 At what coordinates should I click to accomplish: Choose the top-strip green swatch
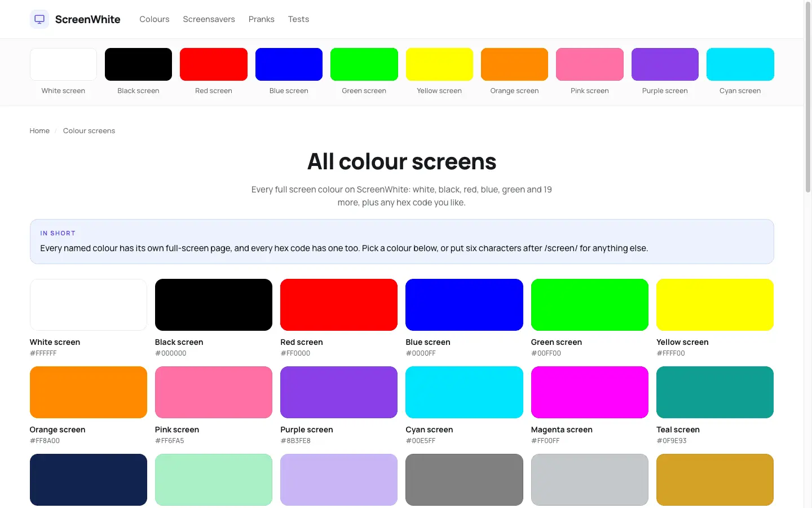[364, 64]
